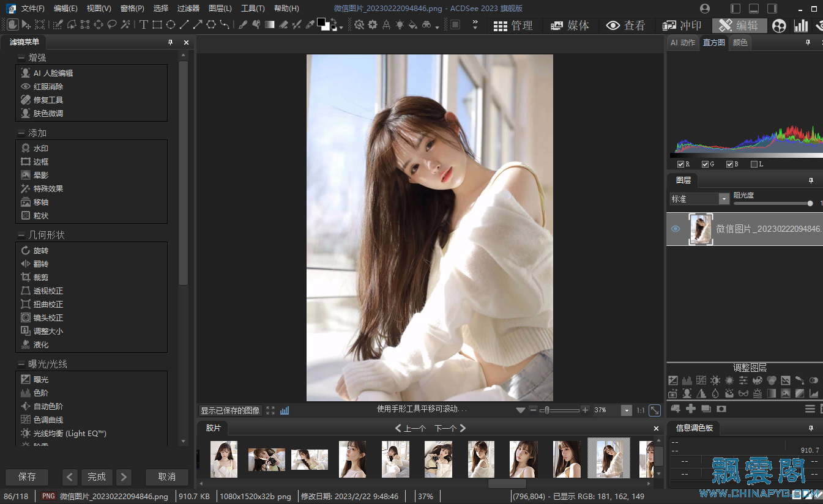Add the color palette adjustment layer
This screenshot has width=823, height=504.
point(758,380)
